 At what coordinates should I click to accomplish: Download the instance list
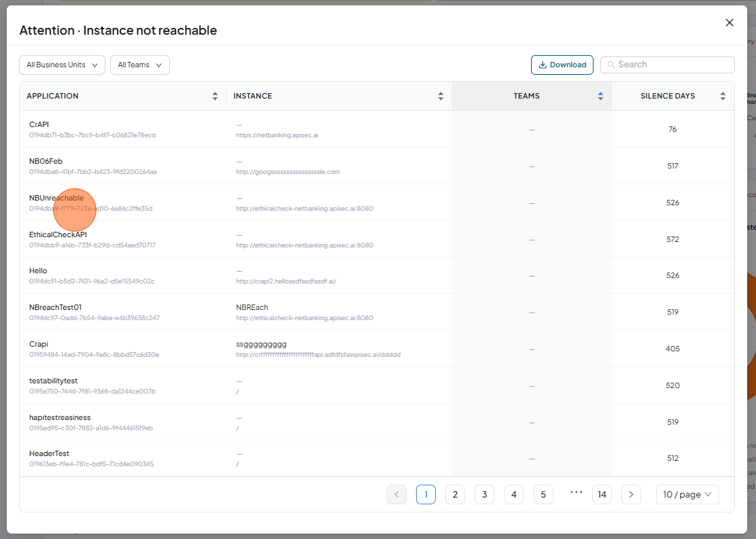[562, 65]
